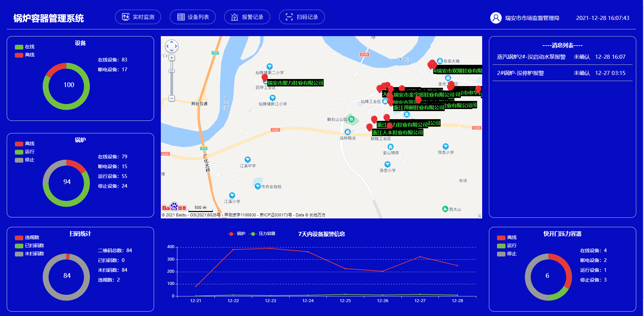Viewport: 644px width, 316px height.
Task: Open the 设备列表 tab
Action: coord(193,17)
